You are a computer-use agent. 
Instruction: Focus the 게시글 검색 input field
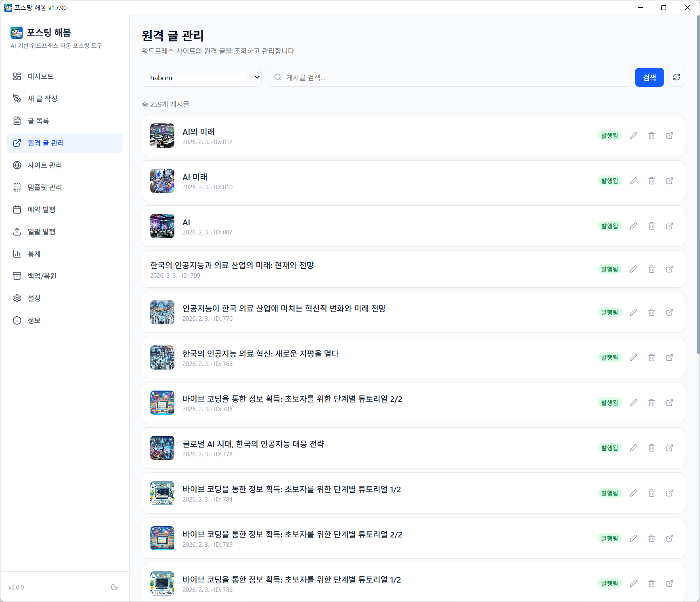[452, 77]
